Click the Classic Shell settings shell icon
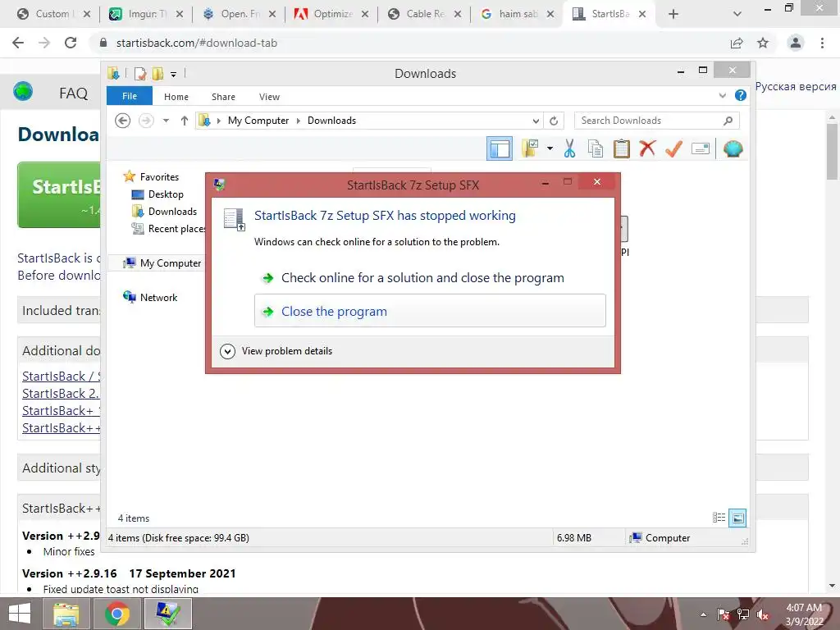Image resolution: width=840 pixels, height=630 pixels. tap(733, 148)
